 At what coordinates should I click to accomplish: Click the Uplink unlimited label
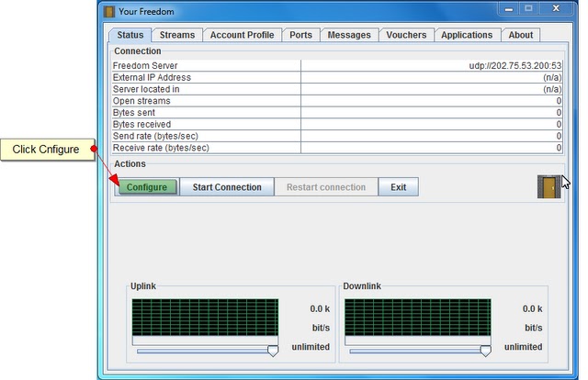pyautogui.click(x=311, y=347)
